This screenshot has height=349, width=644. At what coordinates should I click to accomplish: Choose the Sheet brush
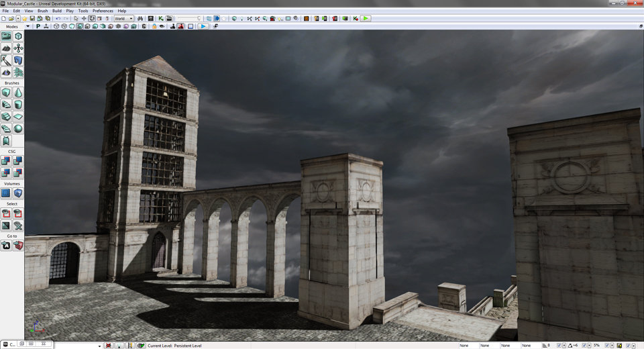coord(18,117)
